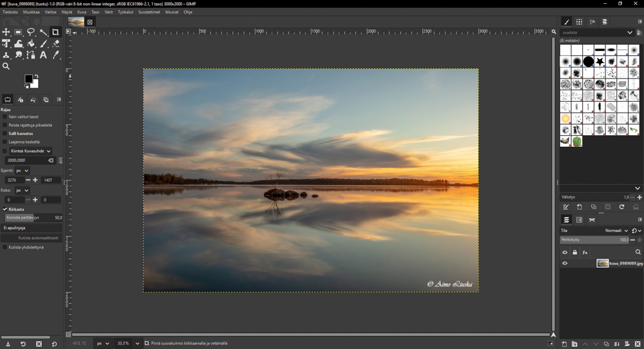The image size is (644, 349).
Task: Select the Crop tool
Action: (x=55, y=32)
